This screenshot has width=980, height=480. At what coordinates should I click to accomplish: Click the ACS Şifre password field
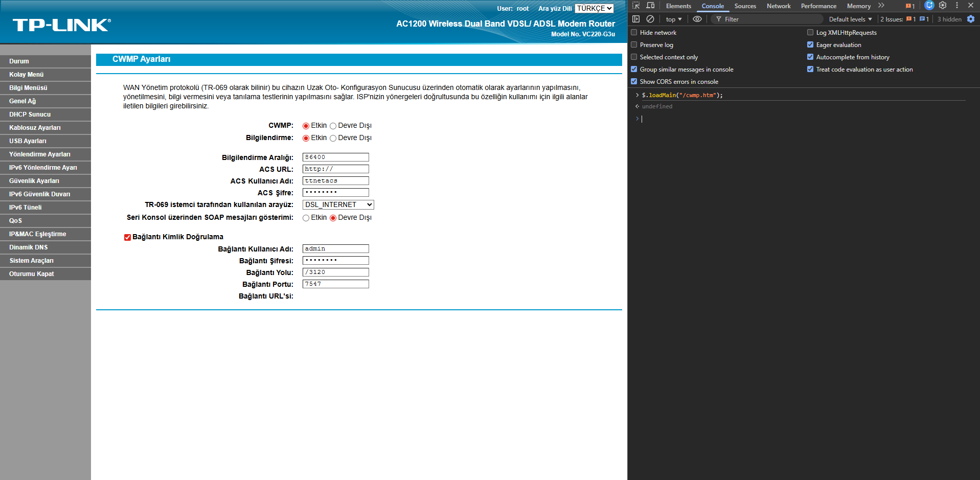(x=336, y=192)
